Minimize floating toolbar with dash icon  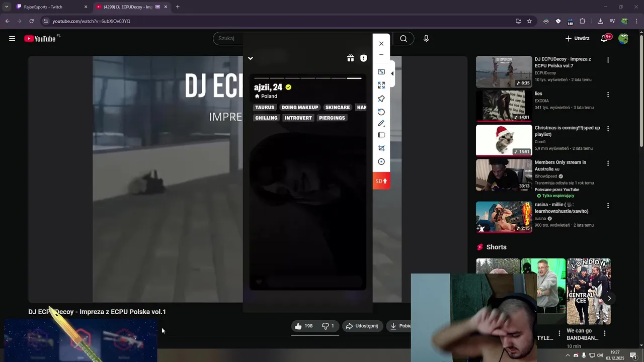pos(381,54)
